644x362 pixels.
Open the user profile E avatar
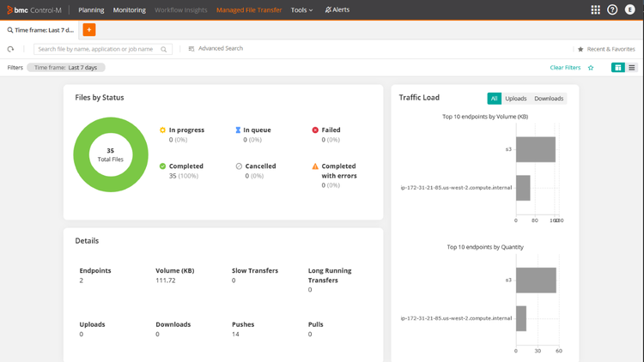coord(629,9)
